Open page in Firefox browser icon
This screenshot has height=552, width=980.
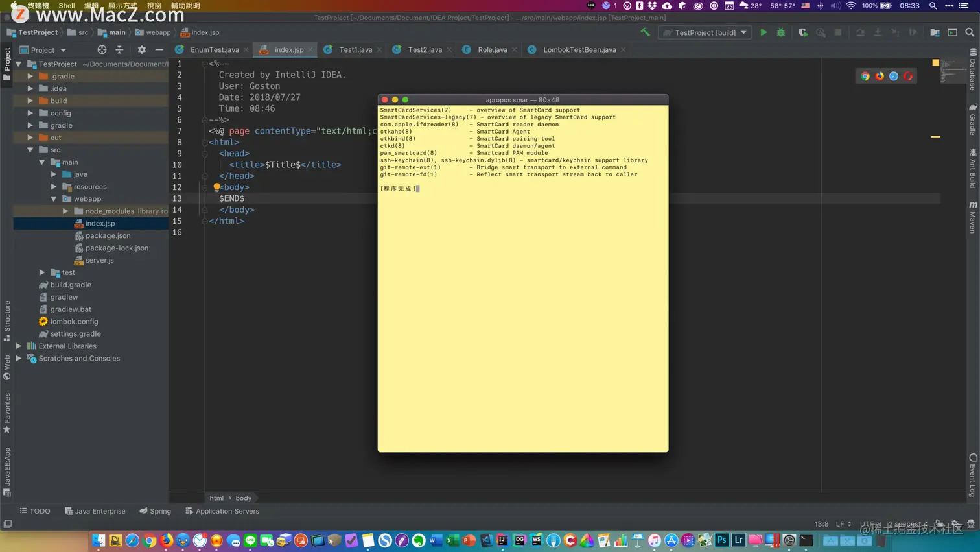[x=880, y=76]
